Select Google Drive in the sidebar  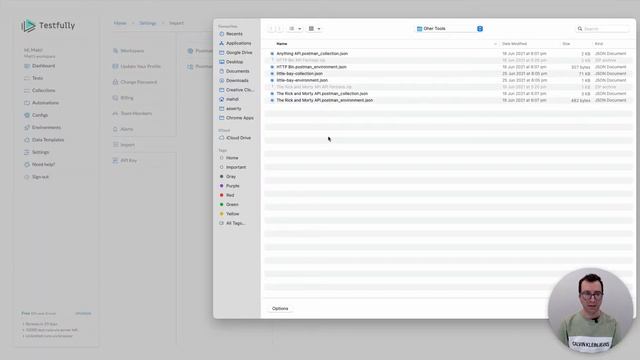tap(239, 53)
